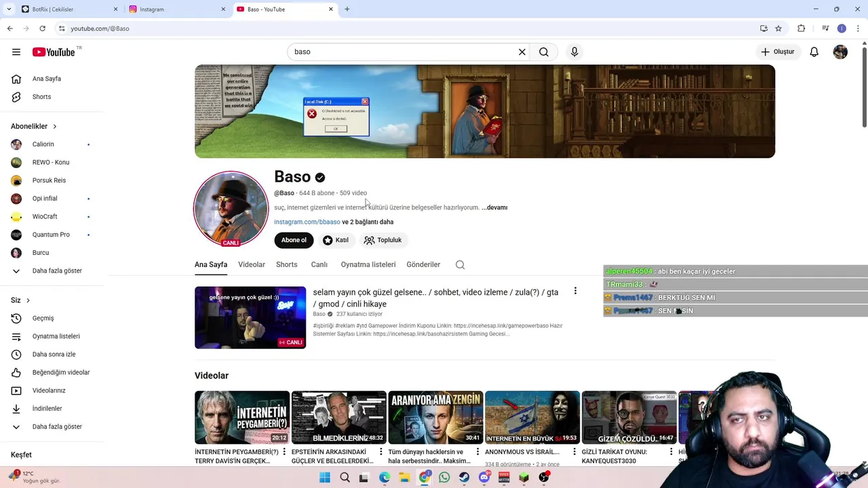The image size is (868, 488).
Task: Switch to the Canlı tab
Action: point(319,264)
